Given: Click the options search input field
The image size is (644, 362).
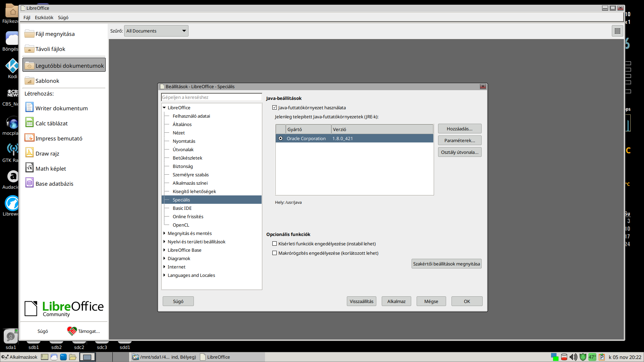Looking at the screenshot, I should 211,97.
